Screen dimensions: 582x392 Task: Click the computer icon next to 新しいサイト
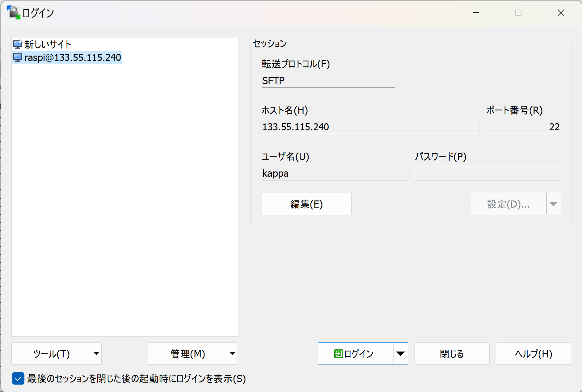point(18,44)
